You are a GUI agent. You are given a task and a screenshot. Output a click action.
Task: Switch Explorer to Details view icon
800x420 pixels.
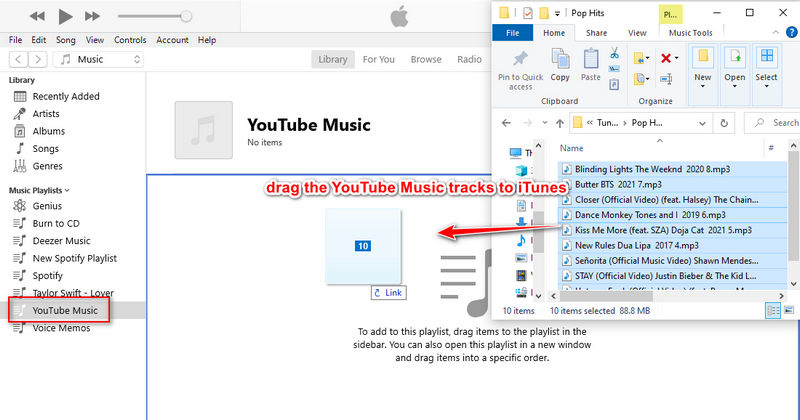773,310
